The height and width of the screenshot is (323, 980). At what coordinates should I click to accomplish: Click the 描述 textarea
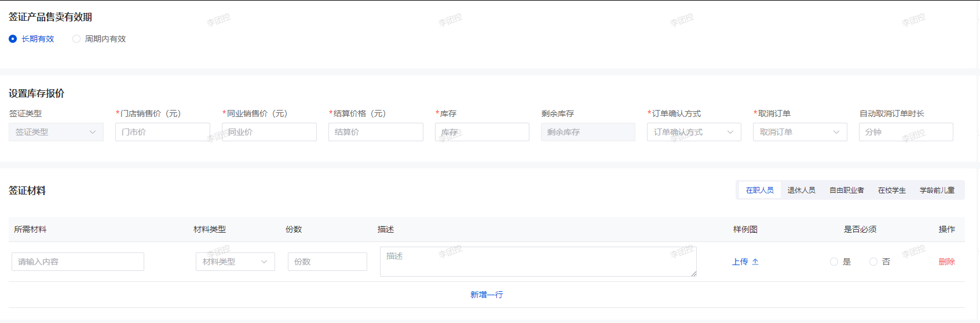pyautogui.click(x=537, y=262)
